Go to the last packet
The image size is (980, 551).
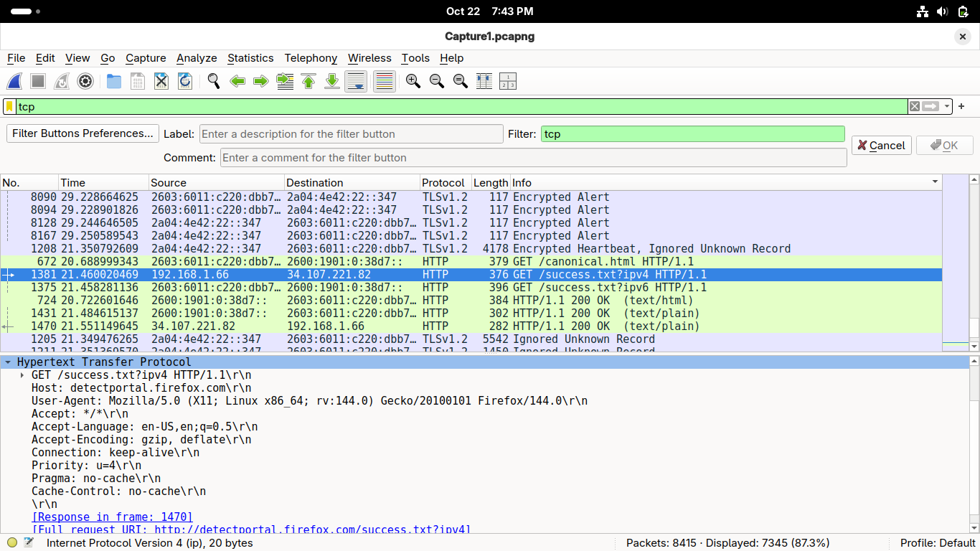tap(332, 82)
